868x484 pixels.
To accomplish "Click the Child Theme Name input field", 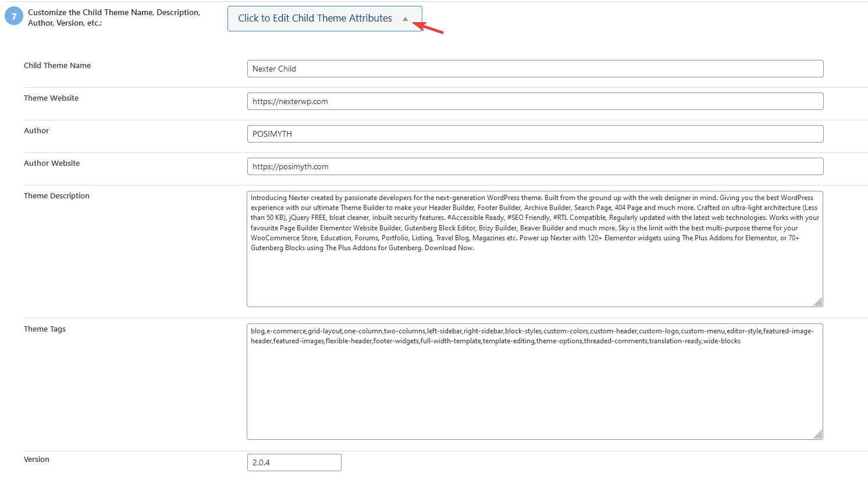I will tap(535, 69).
